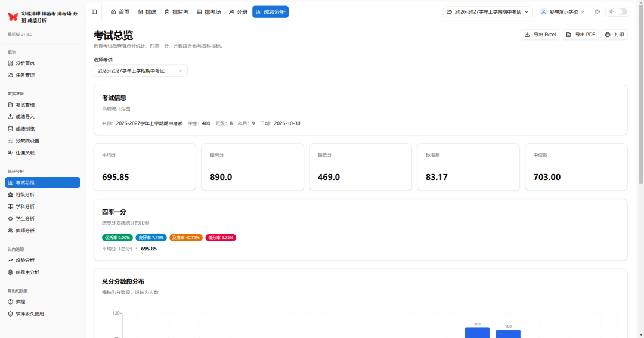Open 成绩浏览 in sidebar
This screenshot has width=644, height=338.
pos(42,129)
